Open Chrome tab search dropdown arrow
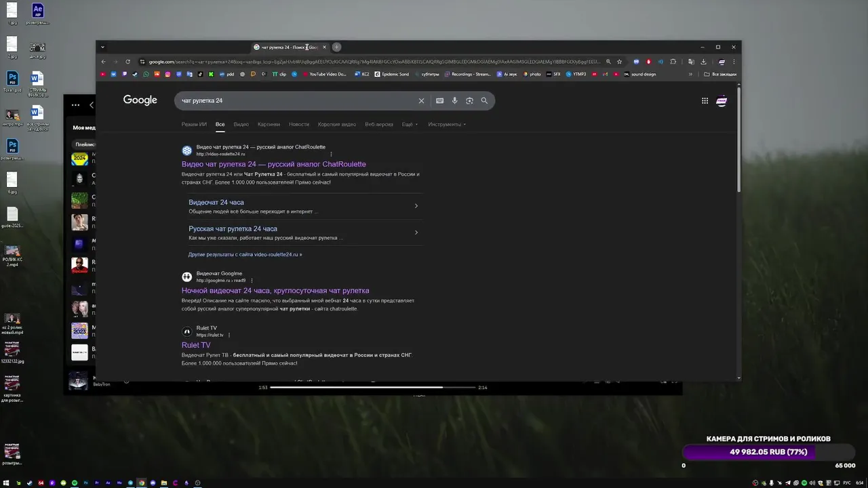The height and width of the screenshot is (488, 868). click(x=102, y=47)
